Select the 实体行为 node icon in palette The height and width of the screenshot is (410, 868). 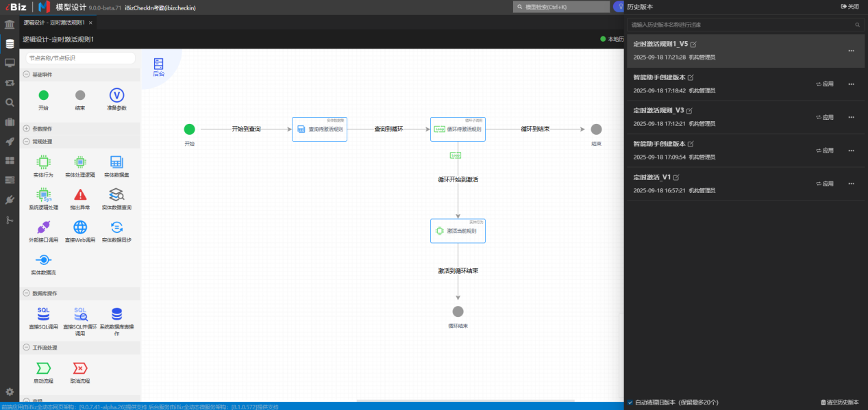click(x=43, y=162)
